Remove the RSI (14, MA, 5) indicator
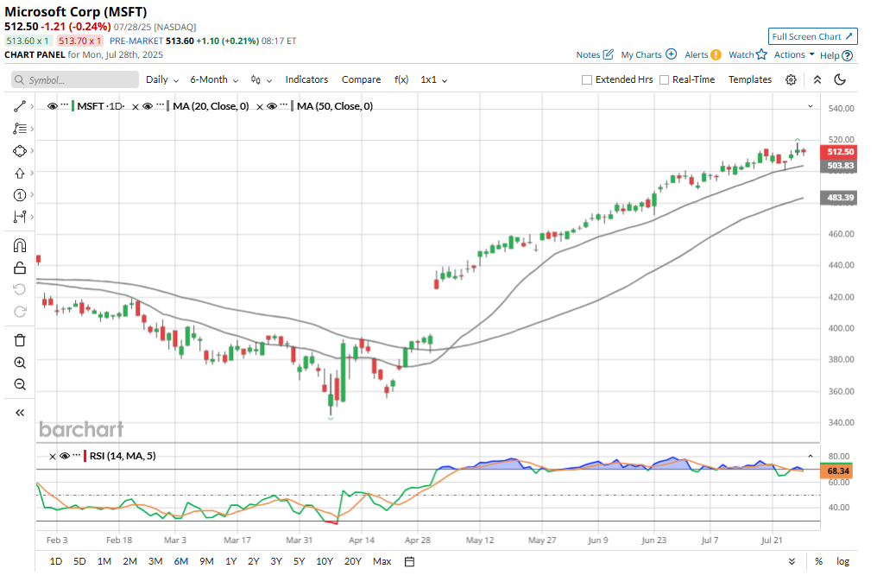This screenshot has height=588, width=877. click(53, 457)
